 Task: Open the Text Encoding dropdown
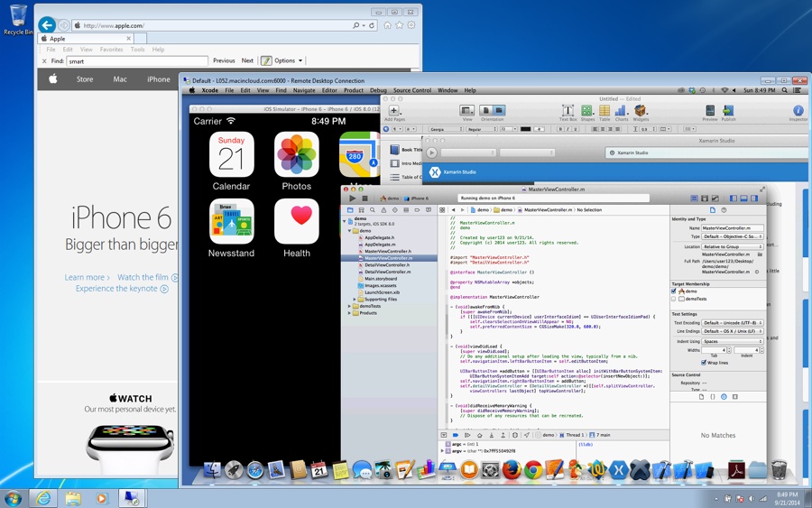point(733,323)
